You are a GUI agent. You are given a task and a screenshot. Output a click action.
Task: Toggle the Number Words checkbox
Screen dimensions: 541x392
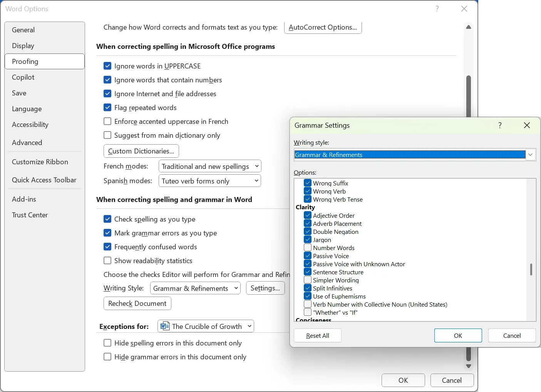pyautogui.click(x=308, y=248)
